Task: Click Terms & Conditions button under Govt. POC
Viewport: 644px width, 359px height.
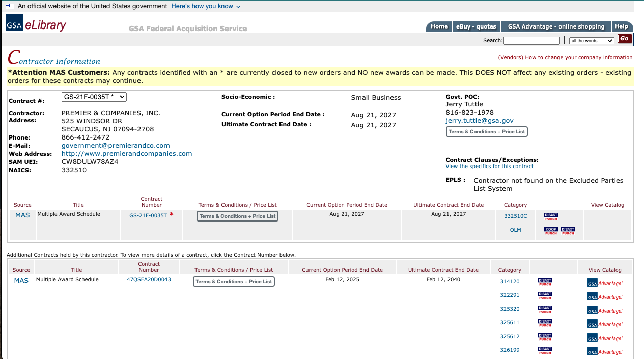Action: point(487,132)
